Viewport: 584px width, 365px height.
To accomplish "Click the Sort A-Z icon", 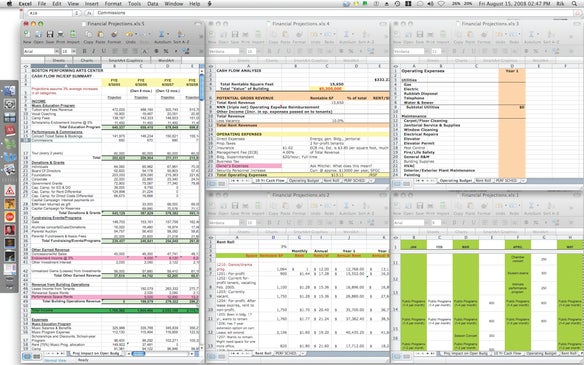I will (181, 34).
